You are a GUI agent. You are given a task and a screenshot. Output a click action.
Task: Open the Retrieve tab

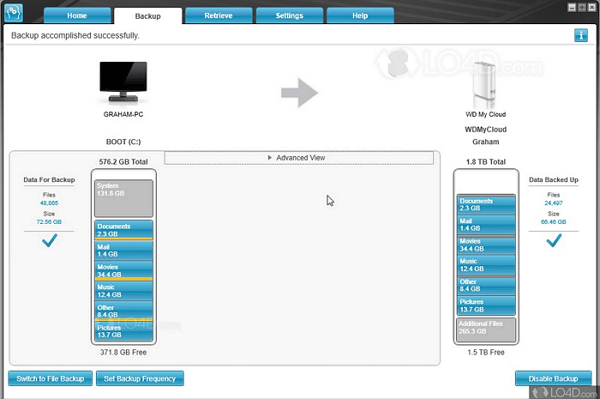(x=218, y=16)
